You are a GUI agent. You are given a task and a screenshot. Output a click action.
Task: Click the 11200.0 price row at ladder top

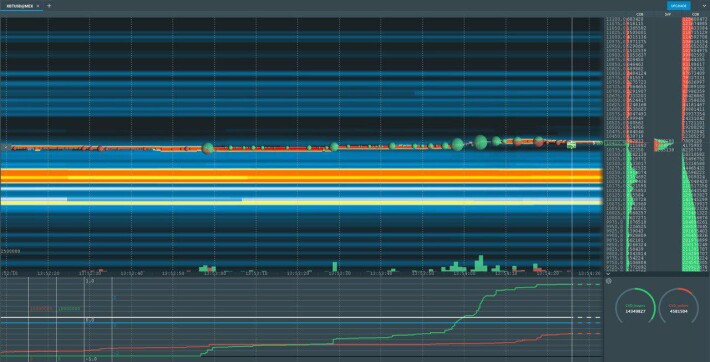[615, 20]
